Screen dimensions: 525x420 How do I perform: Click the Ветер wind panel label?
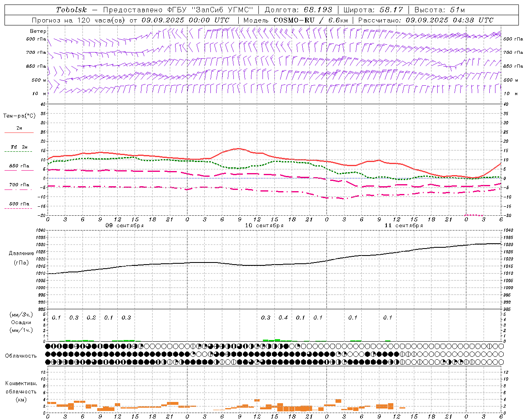(x=38, y=31)
